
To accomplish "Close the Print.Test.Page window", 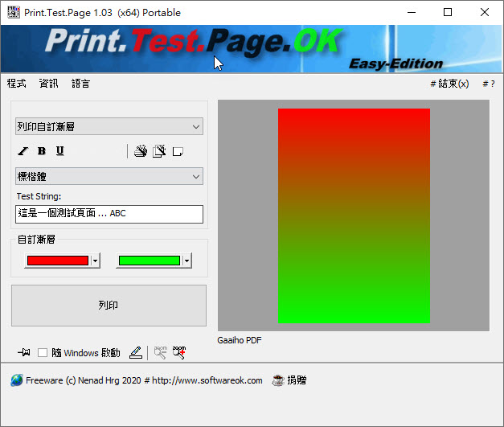I will (x=485, y=12).
